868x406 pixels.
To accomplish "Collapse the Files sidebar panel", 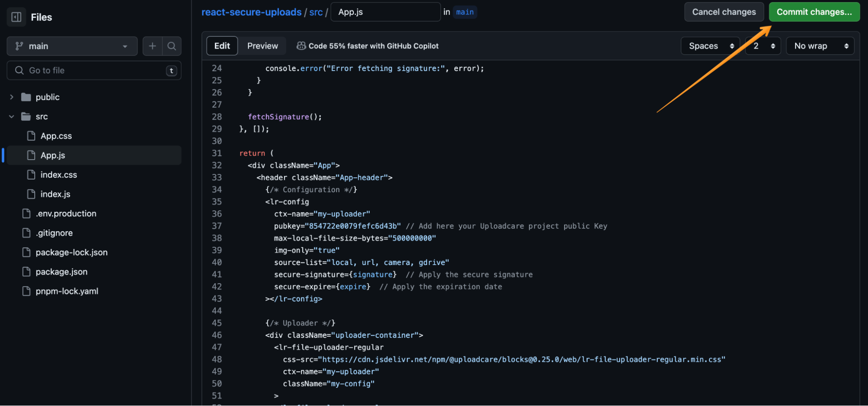I will click(16, 16).
